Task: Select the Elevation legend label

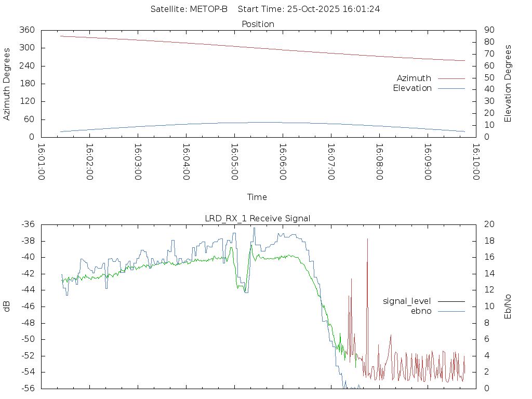Action: (412, 88)
